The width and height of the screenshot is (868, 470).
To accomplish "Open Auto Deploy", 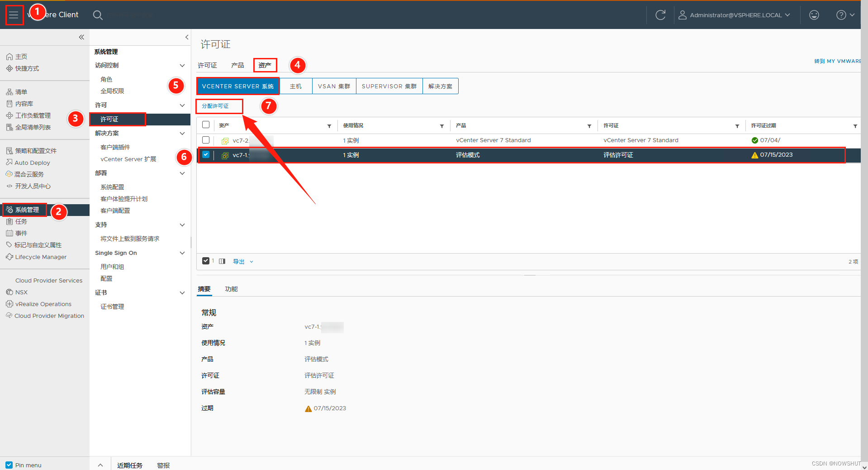I will [28, 163].
